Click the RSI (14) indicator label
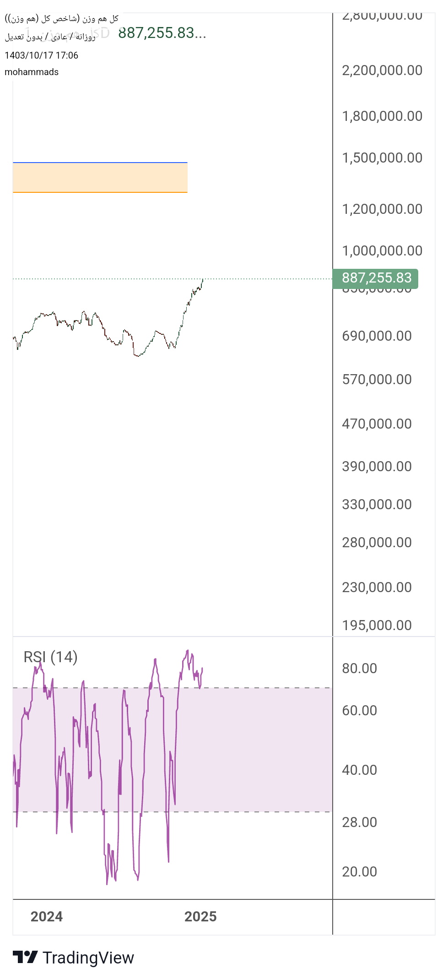The image size is (448, 980). click(50, 657)
